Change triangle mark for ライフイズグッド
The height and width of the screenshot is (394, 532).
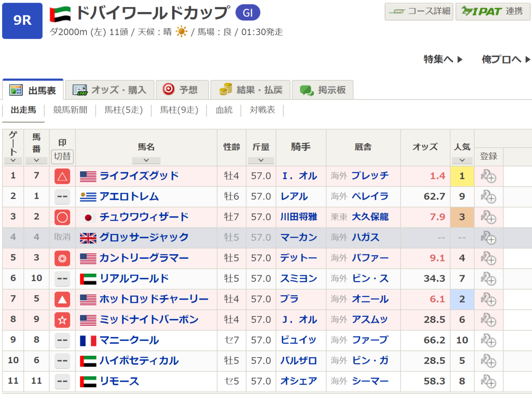(x=63, y=176)
